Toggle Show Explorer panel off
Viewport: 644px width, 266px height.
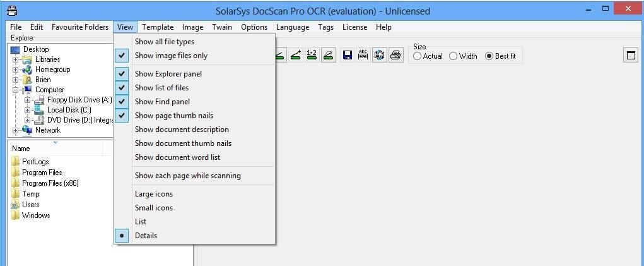(194, 73)
